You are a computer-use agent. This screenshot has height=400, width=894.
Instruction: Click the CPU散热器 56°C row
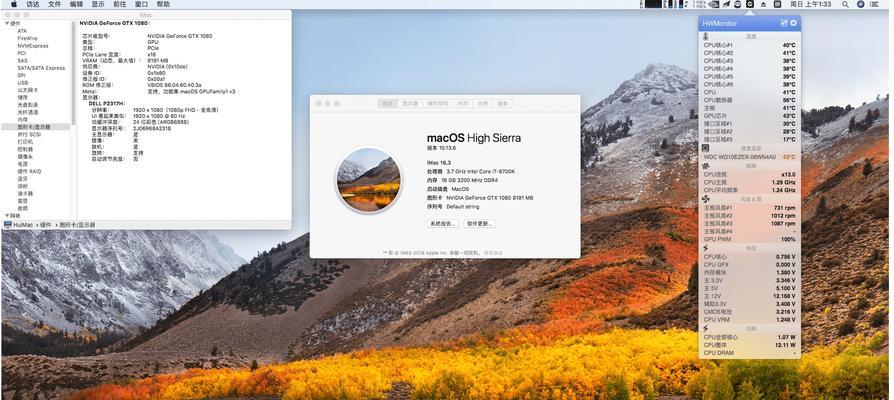pyautogui.click(x=749, y=100)
